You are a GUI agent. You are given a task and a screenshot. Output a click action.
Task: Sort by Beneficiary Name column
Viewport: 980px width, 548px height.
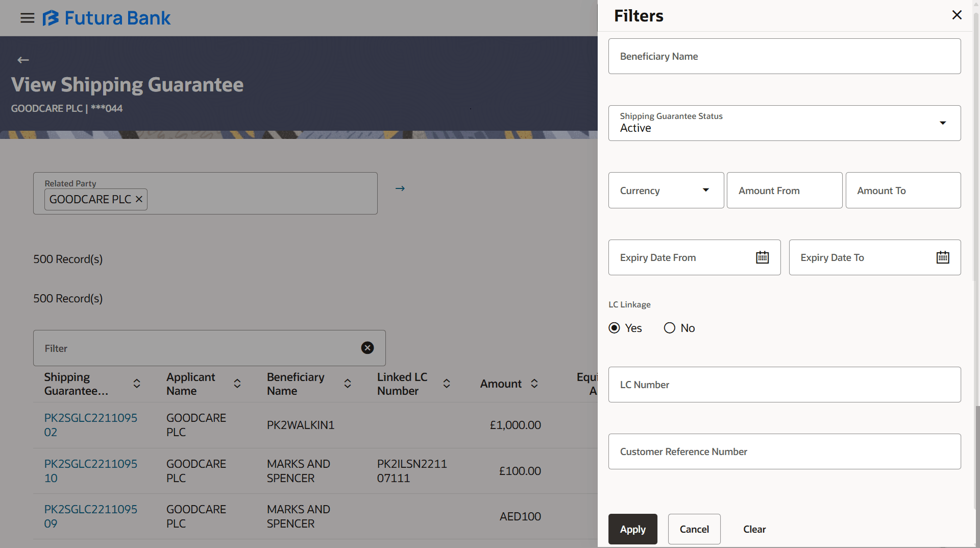coord(347,384)
